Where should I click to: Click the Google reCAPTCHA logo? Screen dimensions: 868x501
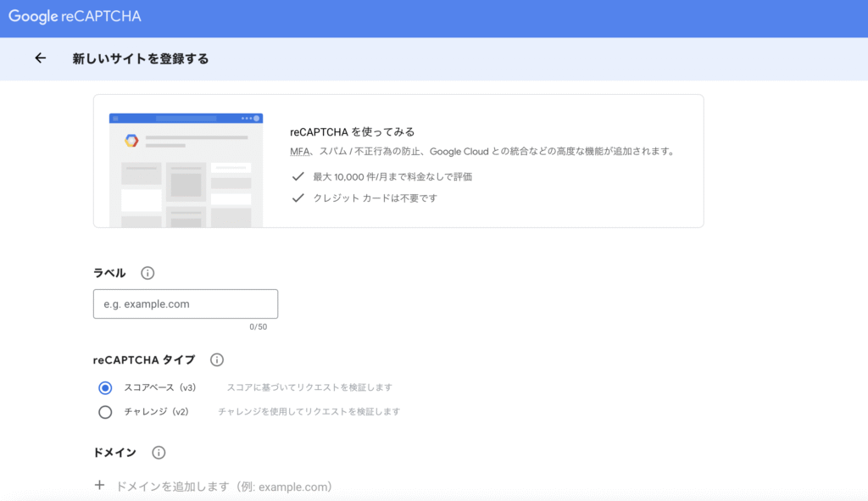(75, 17)
